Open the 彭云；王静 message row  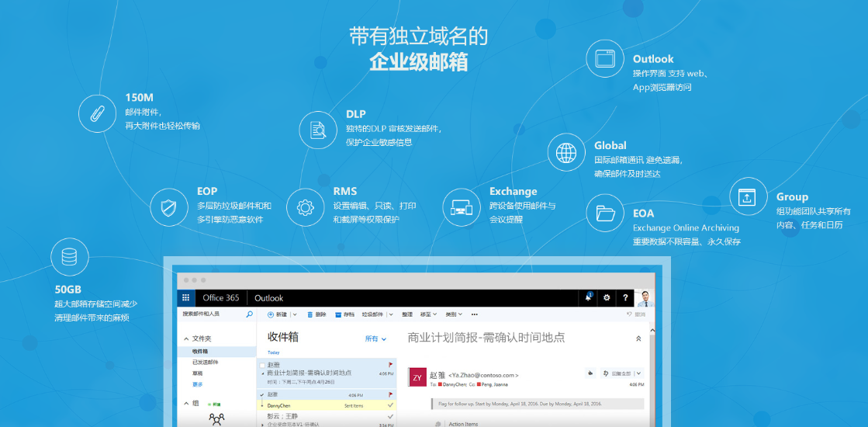(x=327, y=419)
